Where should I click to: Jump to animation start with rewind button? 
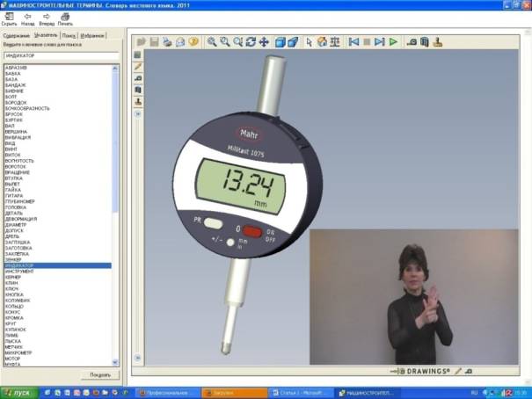pos(353,41)
